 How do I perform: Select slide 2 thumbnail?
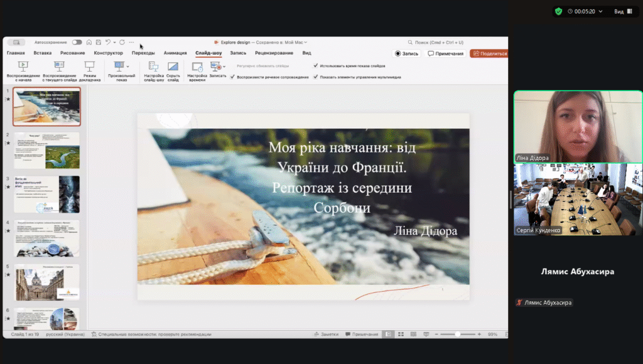(x=46, y=151)
